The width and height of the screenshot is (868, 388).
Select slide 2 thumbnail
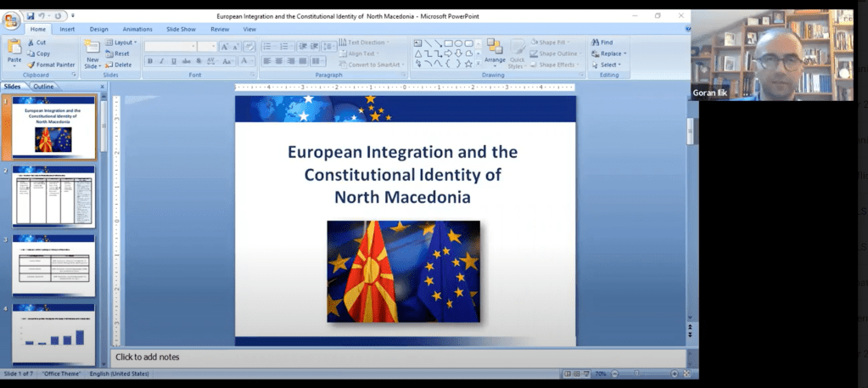coord(53,195)
